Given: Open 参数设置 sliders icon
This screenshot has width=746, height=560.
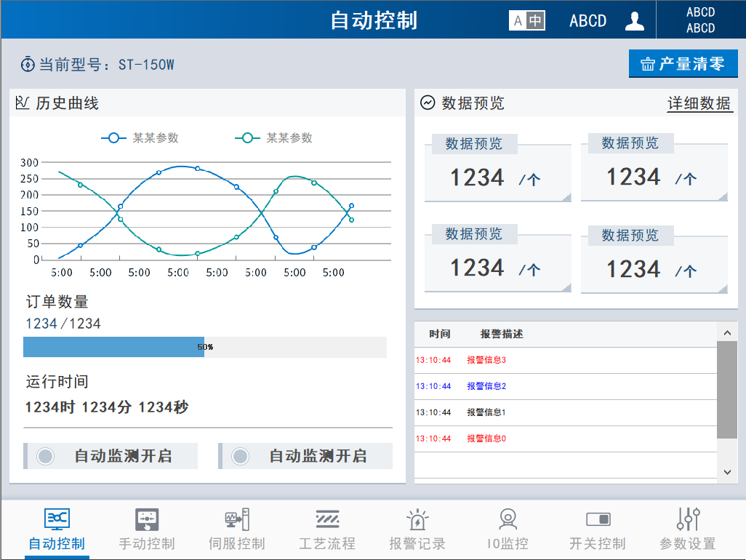Looking at the screenshot, I should 688,519.
